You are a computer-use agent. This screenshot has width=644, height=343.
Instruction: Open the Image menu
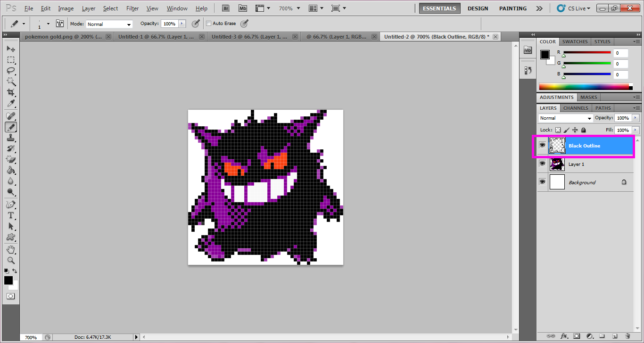point(66,8)
